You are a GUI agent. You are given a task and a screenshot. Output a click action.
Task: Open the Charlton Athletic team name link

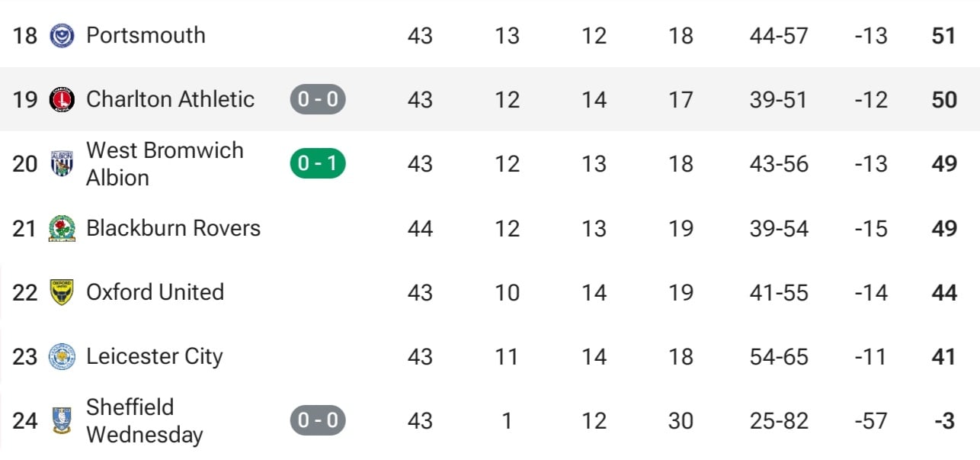[170, 99]
